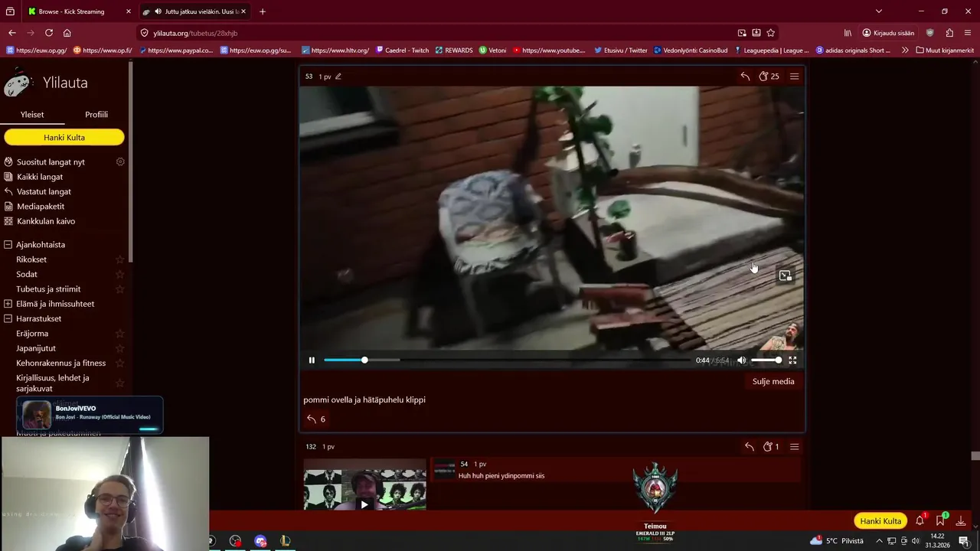Adjust the video volume slider
The width and height of the screenshot is (980, 551).
[x=766, y=360]
